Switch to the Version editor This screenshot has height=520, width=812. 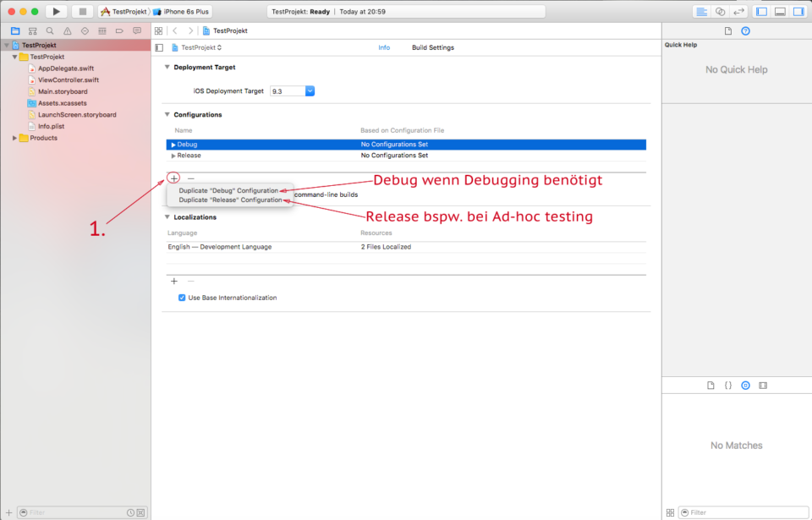[738, 11]
